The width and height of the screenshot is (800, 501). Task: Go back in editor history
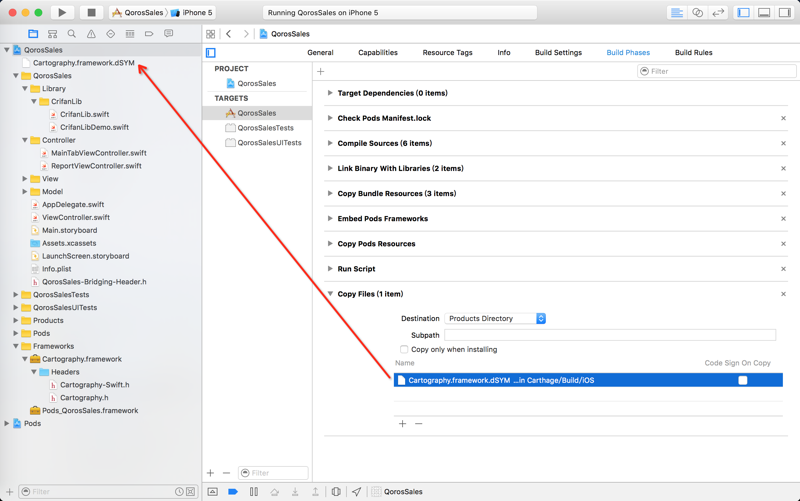tap(229, 34)
